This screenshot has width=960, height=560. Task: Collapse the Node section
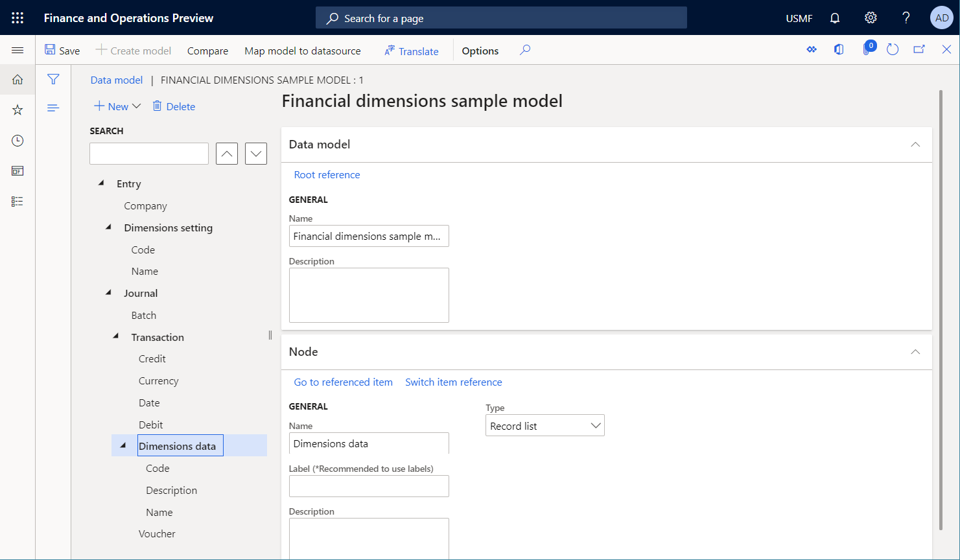coord(915,352)
